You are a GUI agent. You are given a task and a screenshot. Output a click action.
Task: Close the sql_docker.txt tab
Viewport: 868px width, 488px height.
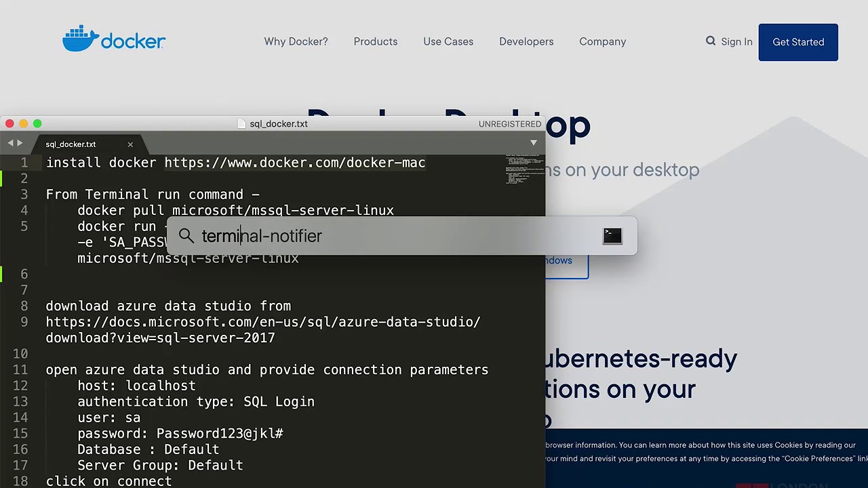click(x=130, y=144)
